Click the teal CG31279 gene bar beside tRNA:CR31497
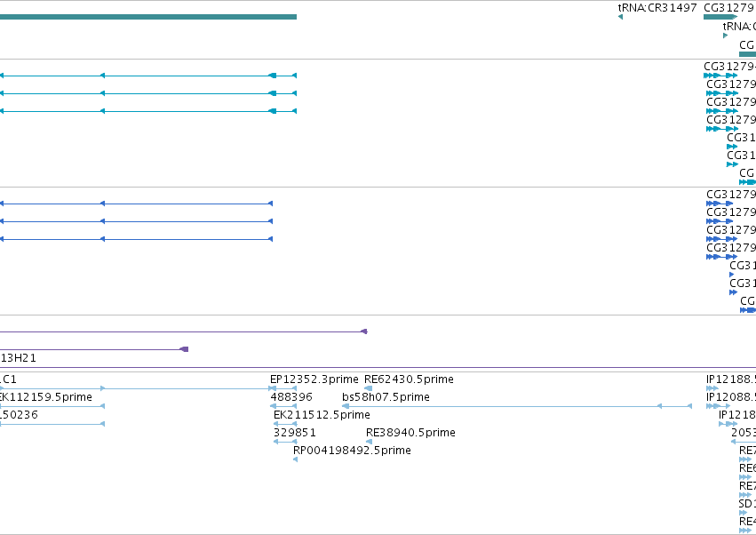Viewport: 756px width, 535px height. (x=720, y=17)
